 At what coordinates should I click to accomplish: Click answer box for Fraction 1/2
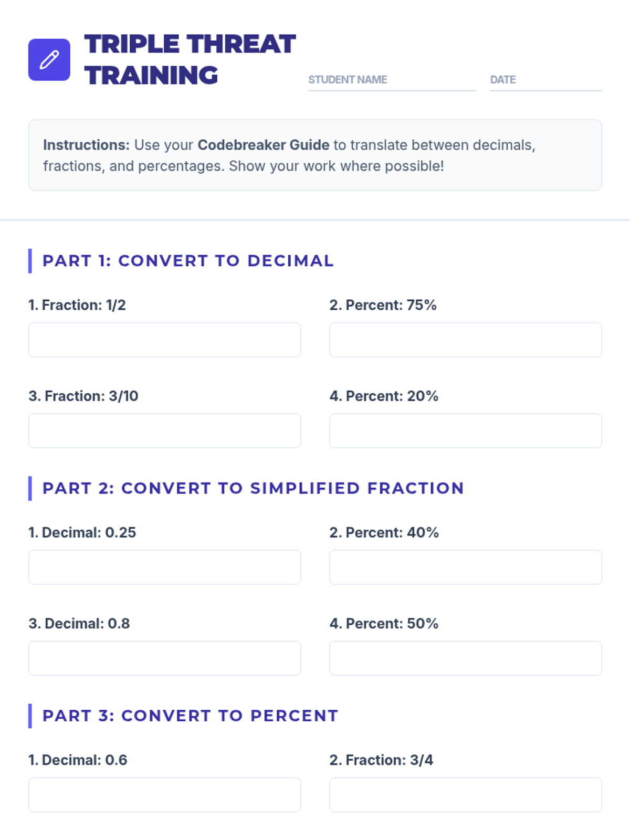(x=164, y=340)
